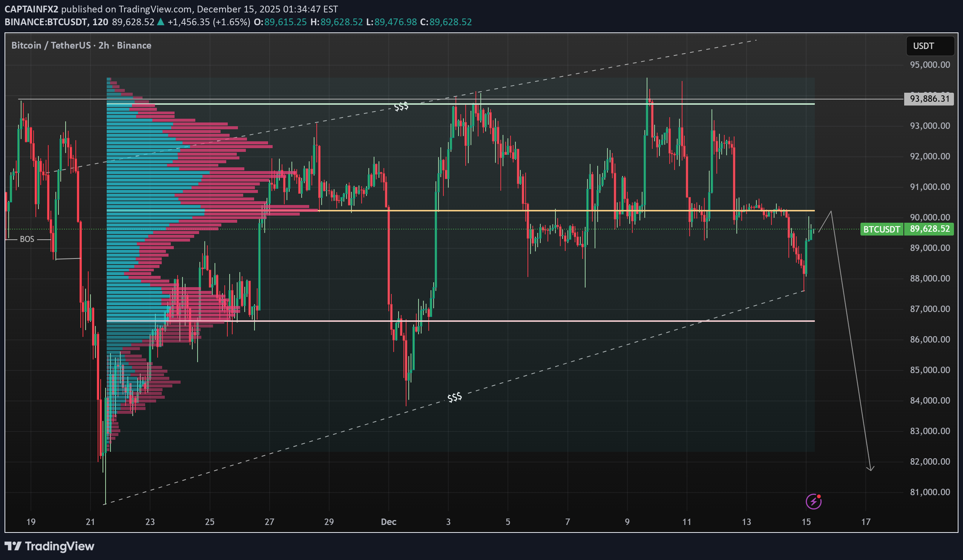The height and width of the screenshot is (560, 963).
Task: Click the upper $$$ liquidity label
Action: [x=401, y=107]
